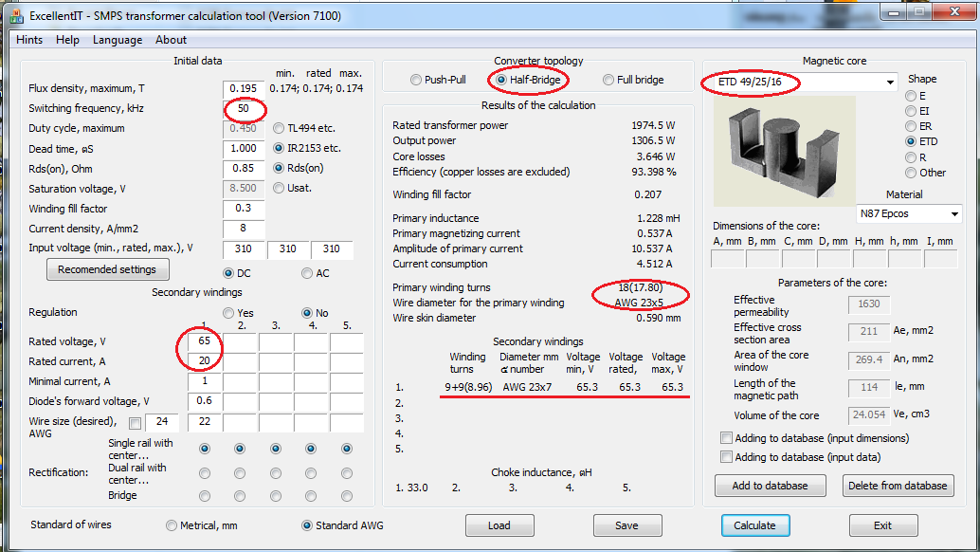
Task: Open the Hints menu
Action: click(29, 40)
